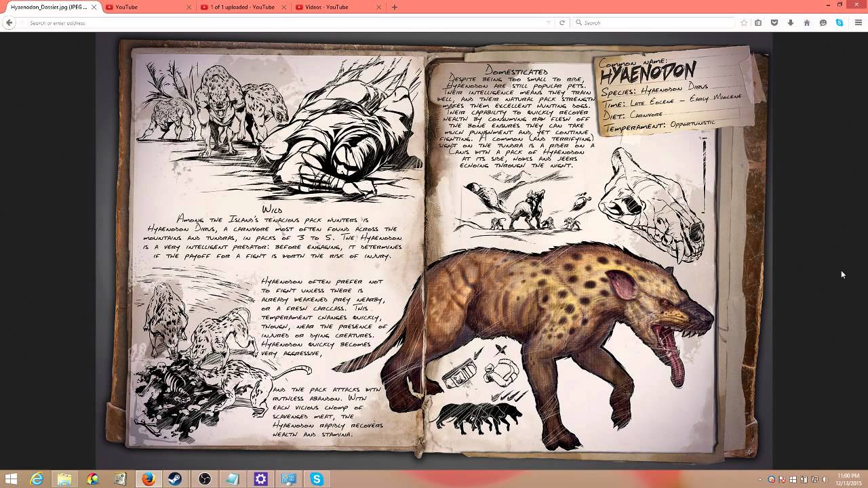The height and width of the screenshot is (488, 868).
Task: Open the Pocket icon in toolbar
Action: tap(774, 22)
